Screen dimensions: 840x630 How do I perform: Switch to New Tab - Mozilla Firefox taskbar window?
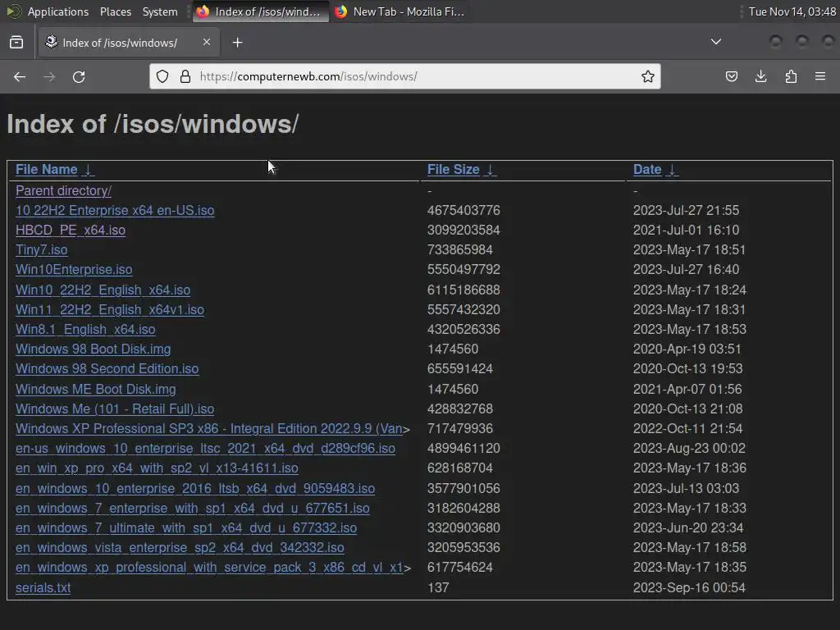click(x=399, y=11)
